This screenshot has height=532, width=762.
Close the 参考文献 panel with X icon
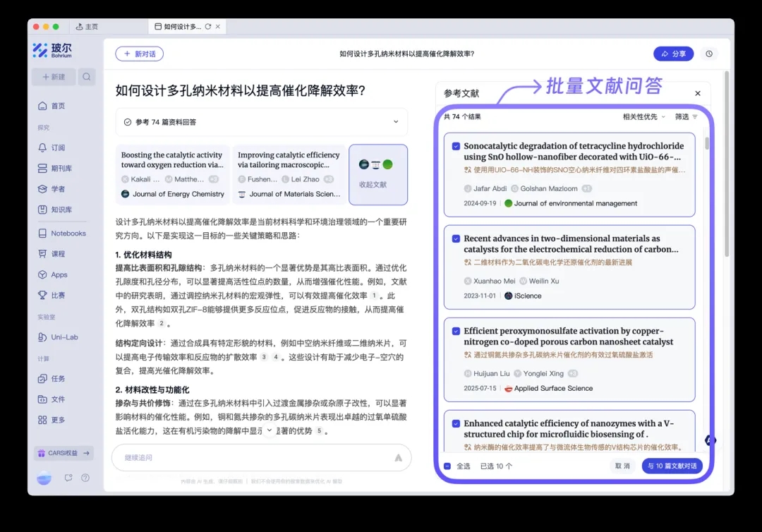(698, 93)
